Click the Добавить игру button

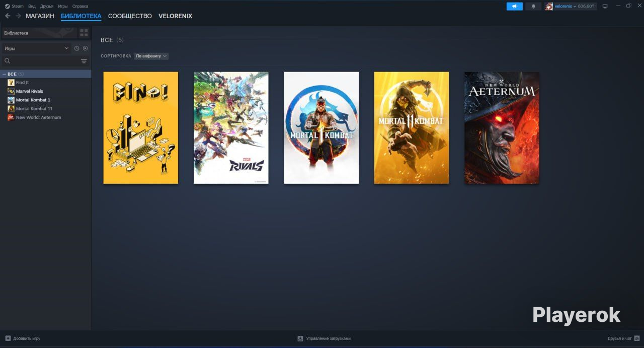coord(23,338)
